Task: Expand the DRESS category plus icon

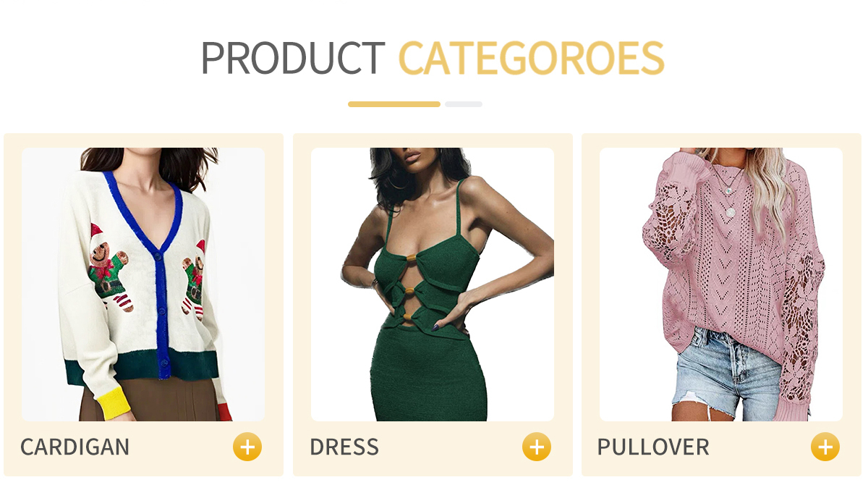Action: tap(537, 447)
